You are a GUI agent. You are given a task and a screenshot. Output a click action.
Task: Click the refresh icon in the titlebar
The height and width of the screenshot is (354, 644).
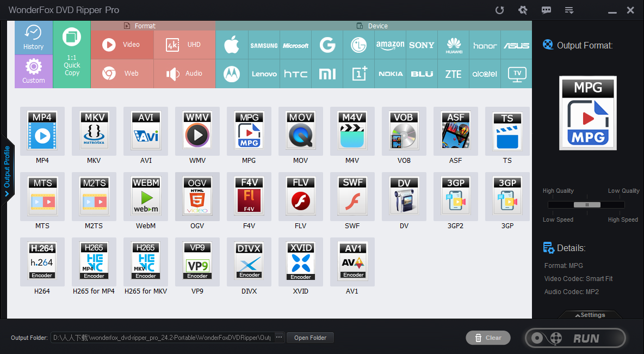click(x=499, y=10)
